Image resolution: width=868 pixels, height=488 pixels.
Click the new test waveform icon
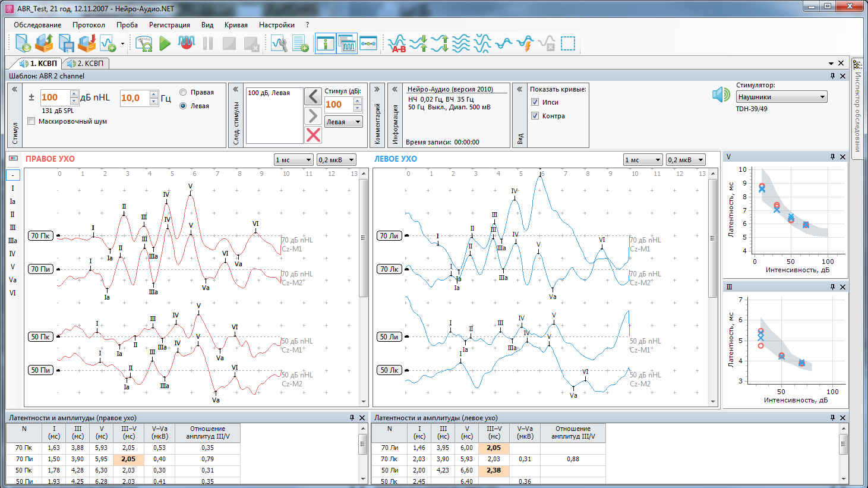point(108,43)
